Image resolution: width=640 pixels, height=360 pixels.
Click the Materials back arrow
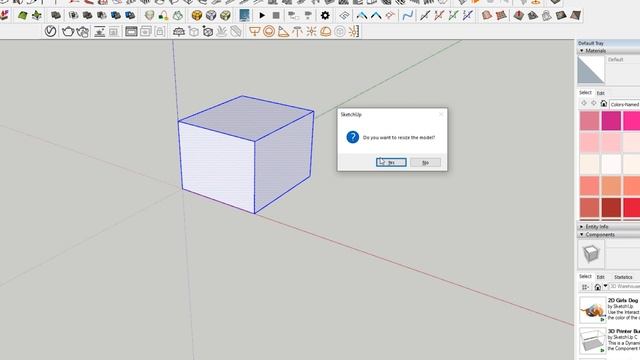point(584,104)
